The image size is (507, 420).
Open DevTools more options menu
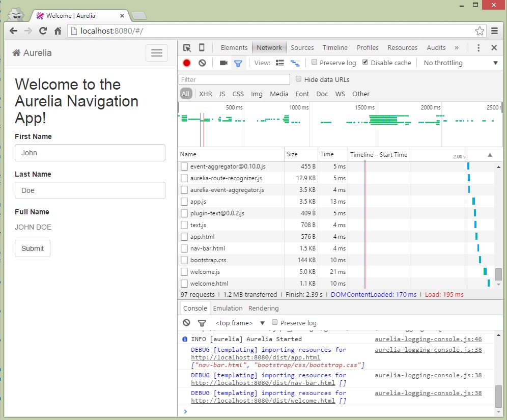click(x=478, y=48)
